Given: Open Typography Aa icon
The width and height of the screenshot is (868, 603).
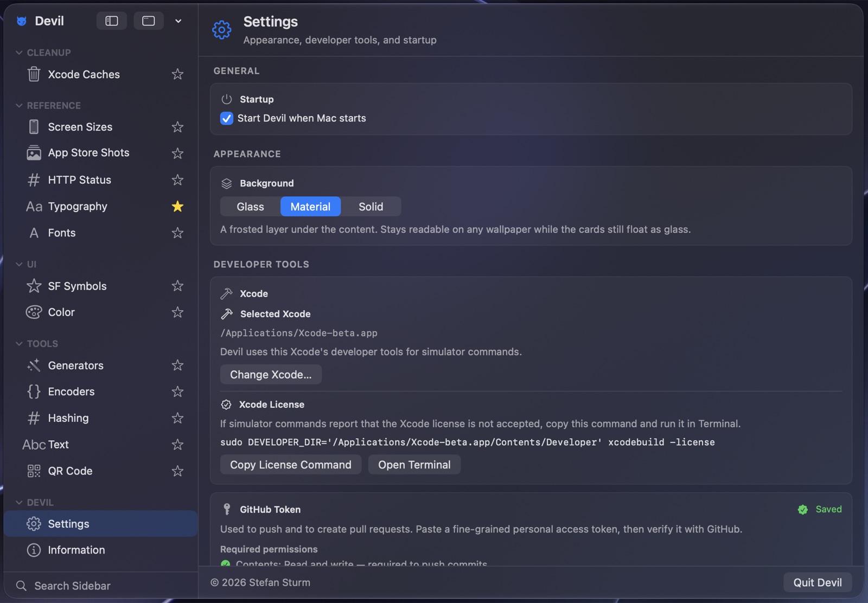Looking at the screenshot, I should pyautogui.click(x=34, y=207).
